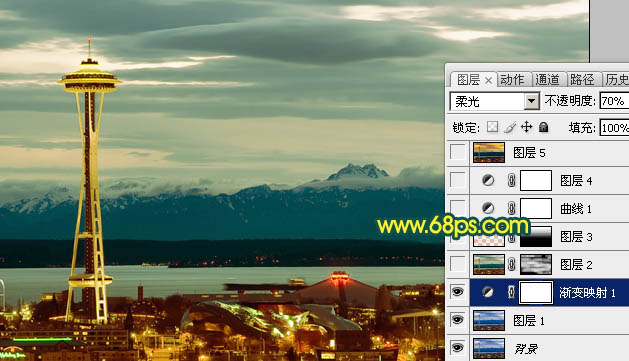629x361 pixels.
Task: Select the white mask thumbnail of 图层 4
Action: click(x=536, y=180)
